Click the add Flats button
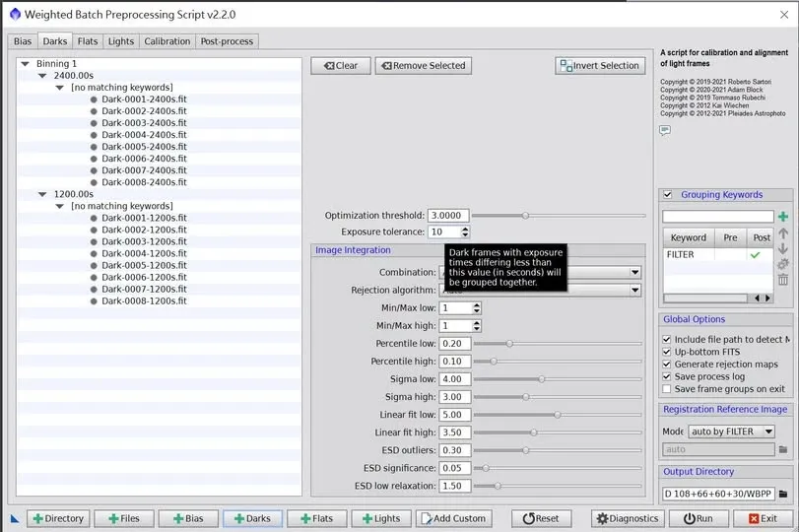 [x=317, y=519]
